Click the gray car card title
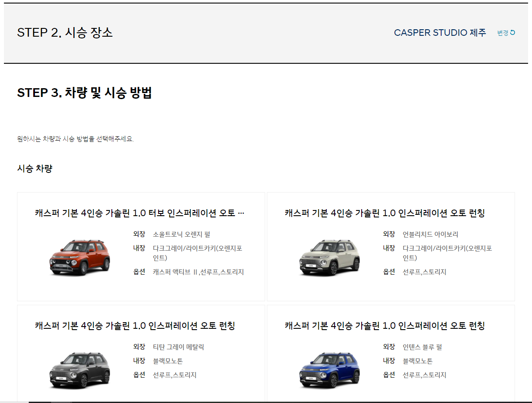Screen dimensions: 532x403 [135, 326]
